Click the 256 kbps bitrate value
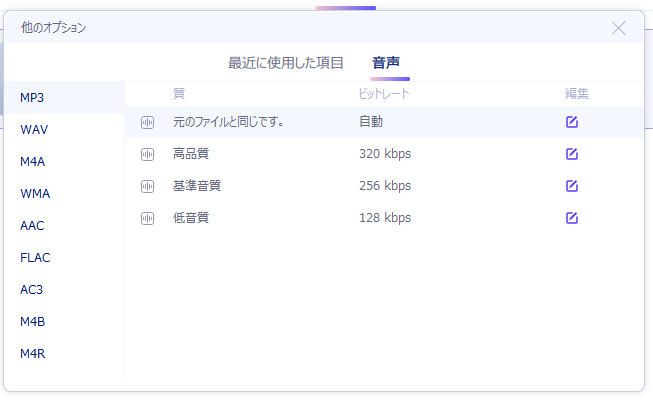Screen dimensions: 653x400 pos(385,186)
